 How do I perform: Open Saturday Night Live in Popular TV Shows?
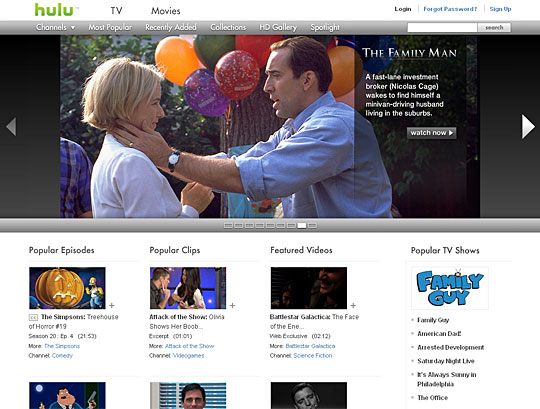coord(446,361)
